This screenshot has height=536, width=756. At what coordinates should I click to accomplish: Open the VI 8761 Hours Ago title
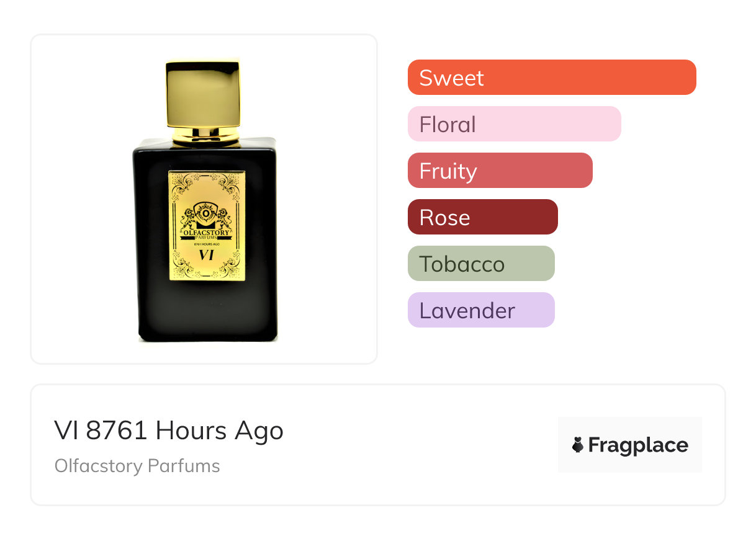[x=169, y=431]
